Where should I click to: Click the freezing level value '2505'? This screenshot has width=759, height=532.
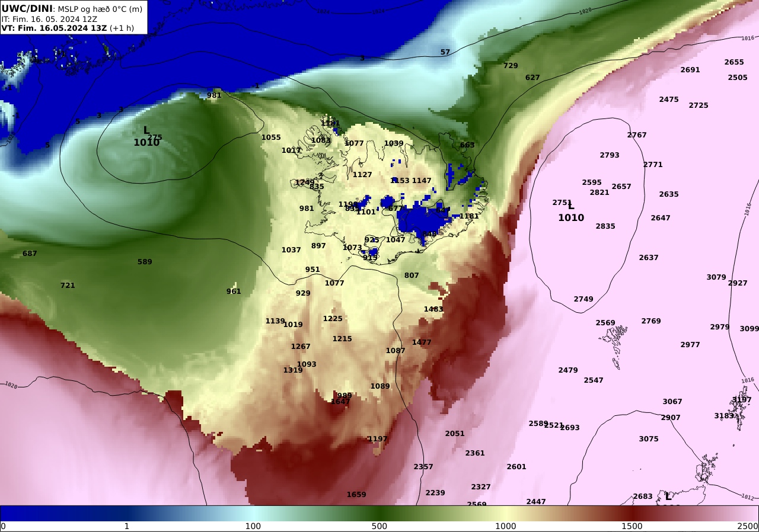click(x=738, y=78)
